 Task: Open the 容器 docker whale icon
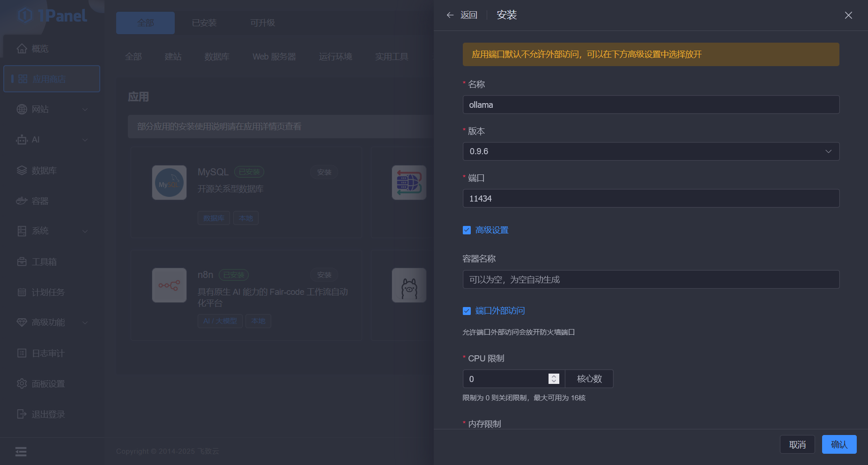(22, 201)
